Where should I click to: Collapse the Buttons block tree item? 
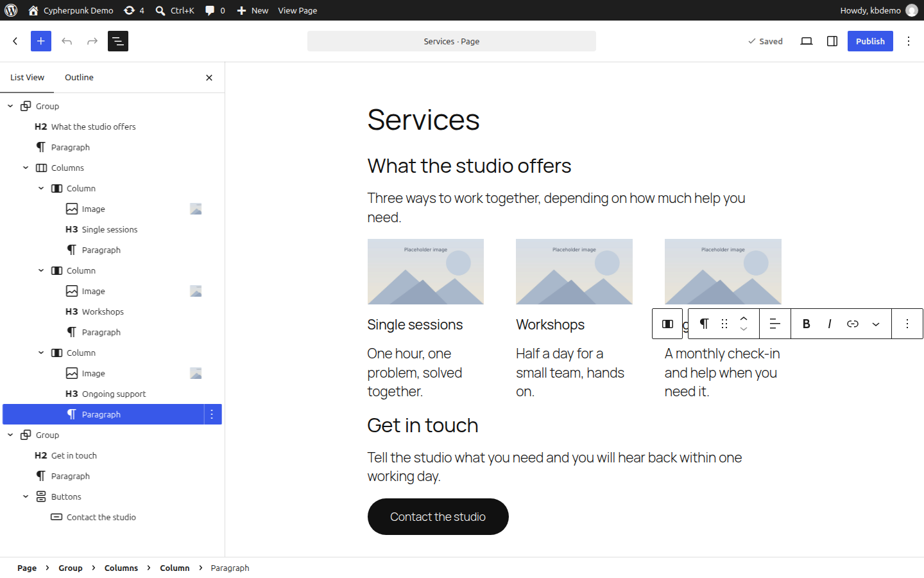point(26,496)
